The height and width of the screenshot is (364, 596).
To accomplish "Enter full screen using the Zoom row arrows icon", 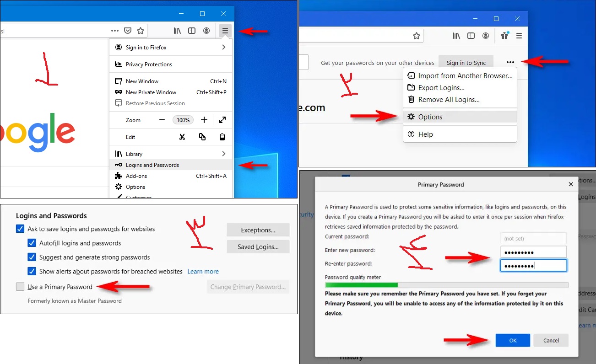I will coord(222,120).
